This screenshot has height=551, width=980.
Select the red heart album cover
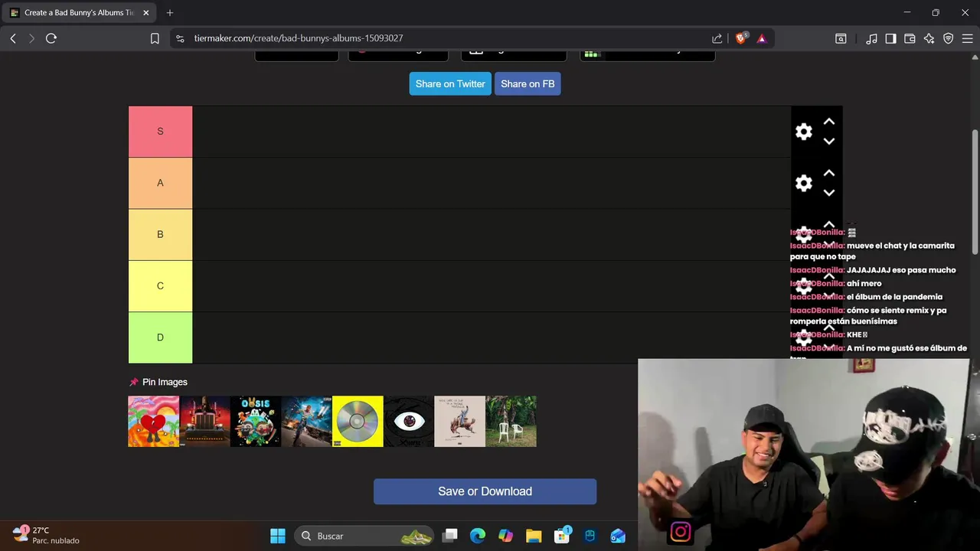153,421
